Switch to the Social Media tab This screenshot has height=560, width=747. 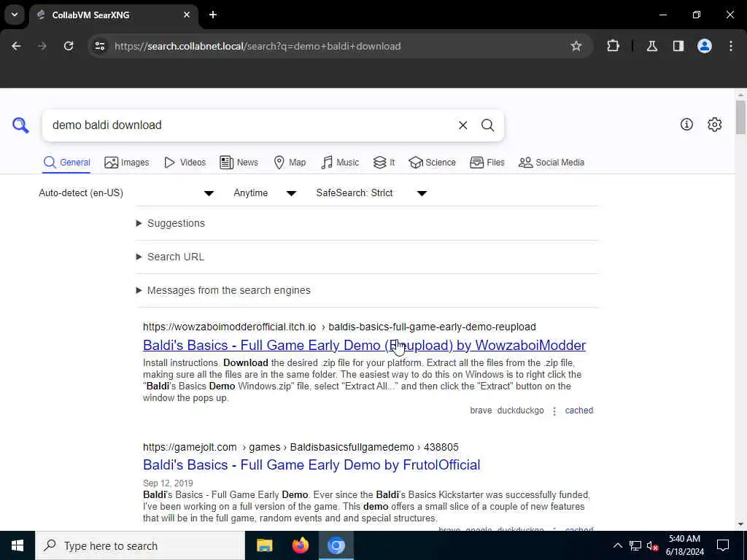[x=551, y=163]
